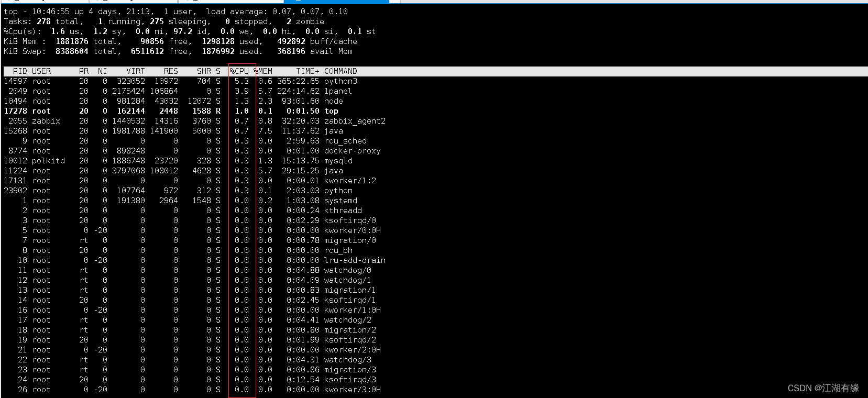The image size is (868, 398).
Task: Click the %CPU column header
Action: [239, 71]
